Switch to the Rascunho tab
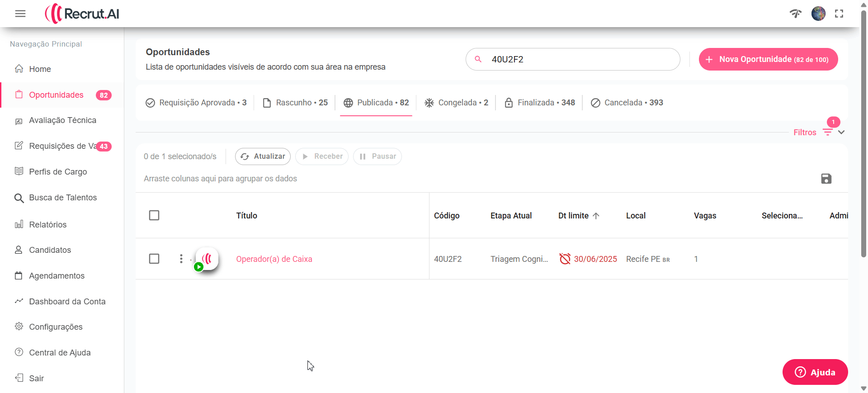 295,103
